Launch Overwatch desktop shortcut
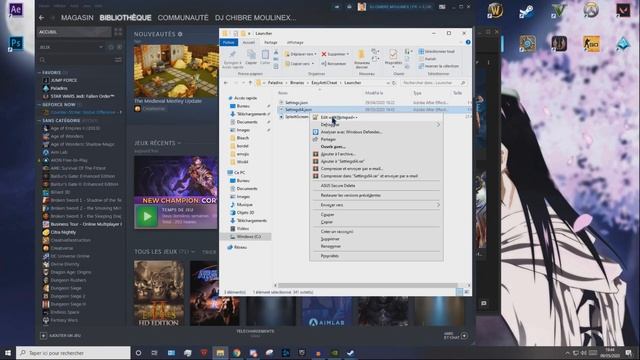 tap(591, 10)
